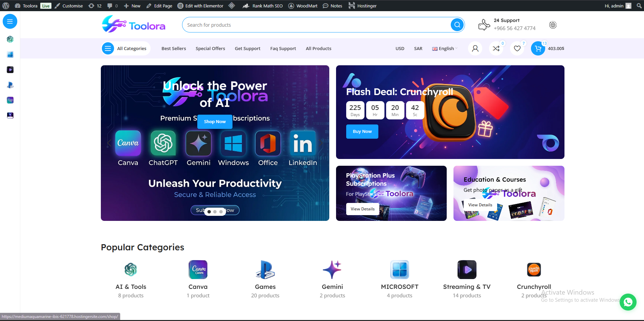
Task: Open Faq Support page
Action: click(x=283, y=48)
